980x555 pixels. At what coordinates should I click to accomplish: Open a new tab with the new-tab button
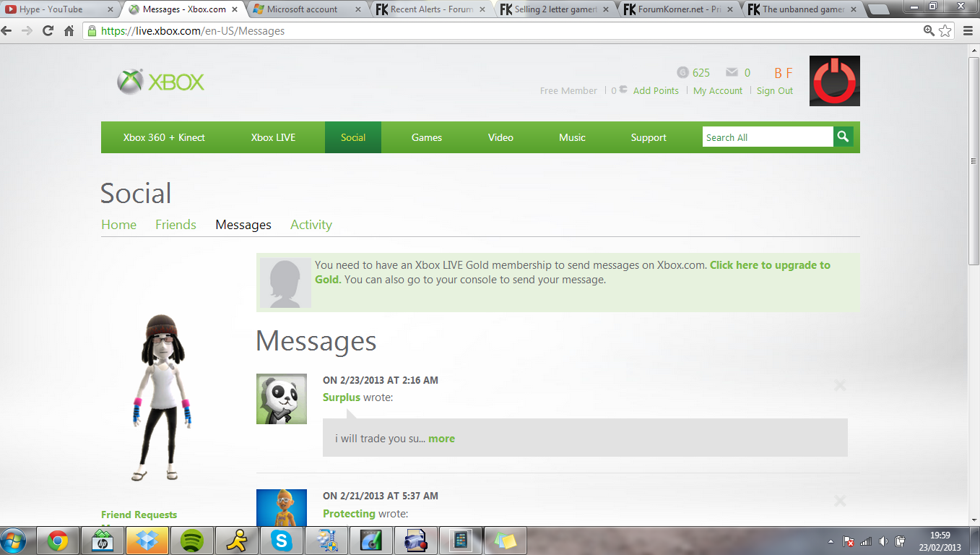pos(878,9)
